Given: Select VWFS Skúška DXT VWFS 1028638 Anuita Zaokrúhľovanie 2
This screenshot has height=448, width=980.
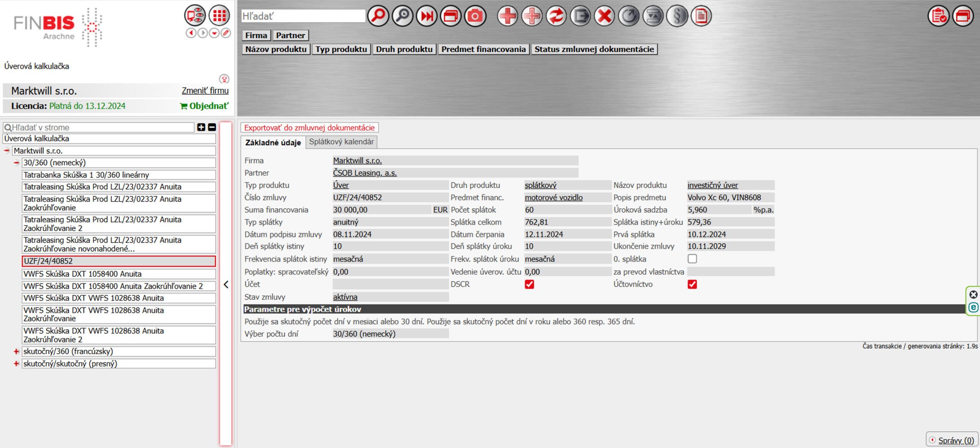Looking at the screenshot, I should pyautogui.click(x=119, y=335).
